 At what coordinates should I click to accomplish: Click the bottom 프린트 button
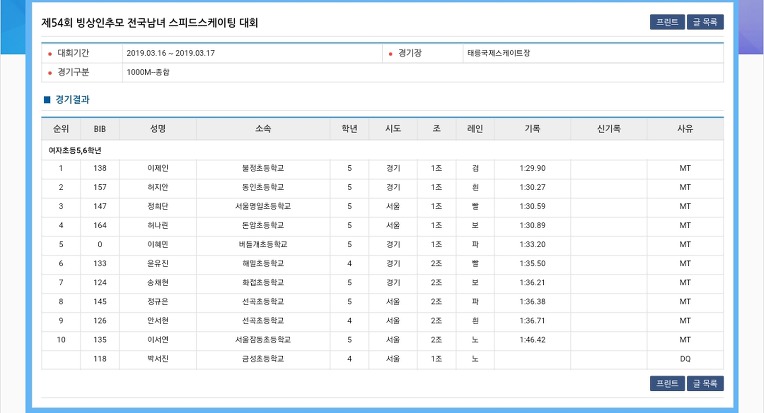(667, 383)
